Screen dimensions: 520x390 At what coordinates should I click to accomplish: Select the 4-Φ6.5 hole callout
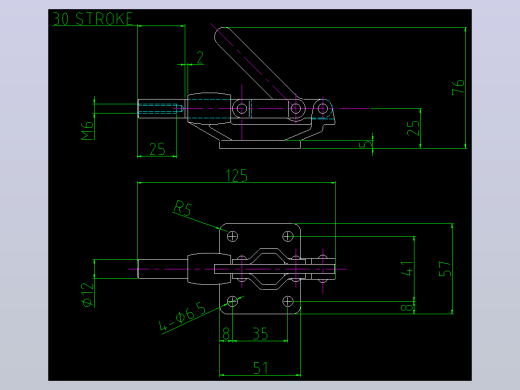coord(182,317)
